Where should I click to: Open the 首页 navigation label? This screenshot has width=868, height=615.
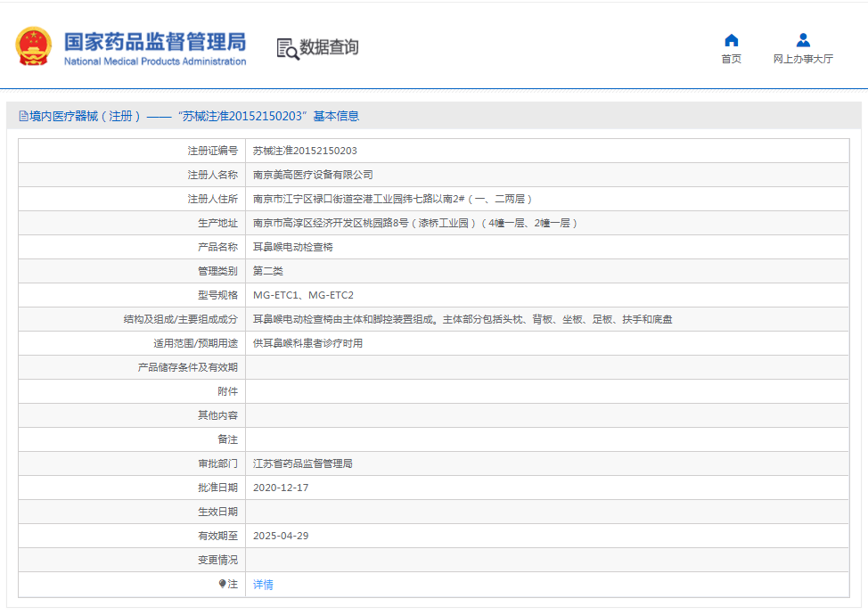(731, 59)
